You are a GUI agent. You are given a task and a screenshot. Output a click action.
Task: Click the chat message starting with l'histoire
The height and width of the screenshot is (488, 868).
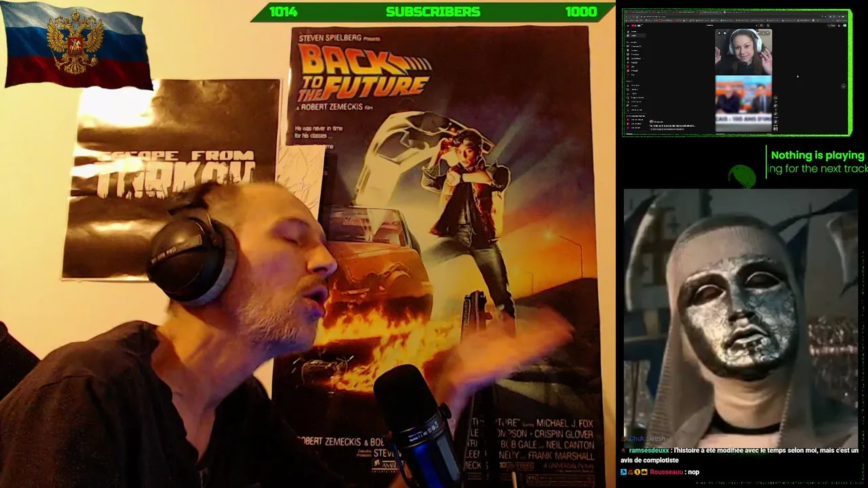point(739,455)
